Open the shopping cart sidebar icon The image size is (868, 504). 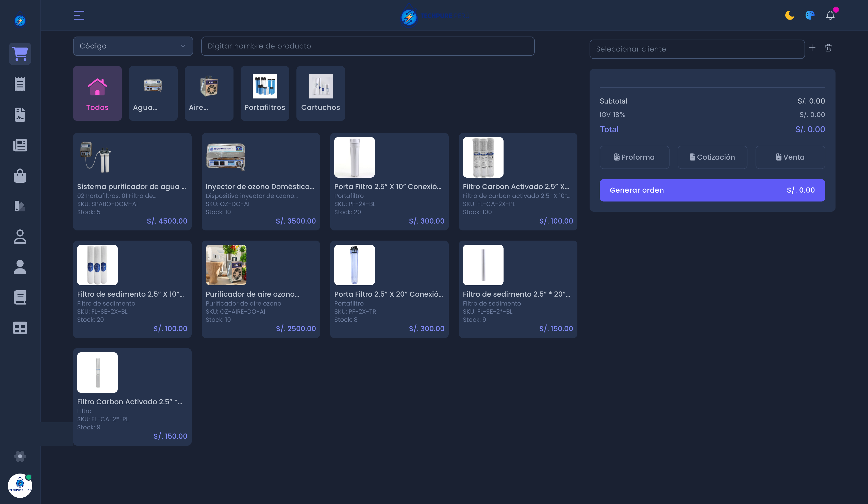(20, 54)
